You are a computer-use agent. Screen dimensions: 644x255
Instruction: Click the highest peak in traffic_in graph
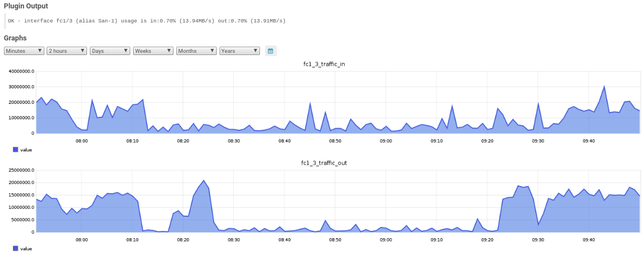click(x=604, y=86)
